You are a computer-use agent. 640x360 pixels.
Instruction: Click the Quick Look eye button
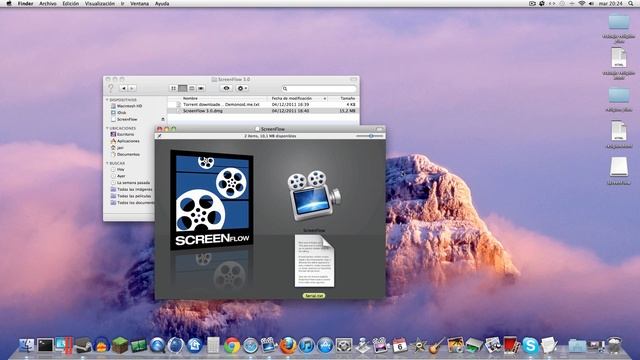[227, 88]
